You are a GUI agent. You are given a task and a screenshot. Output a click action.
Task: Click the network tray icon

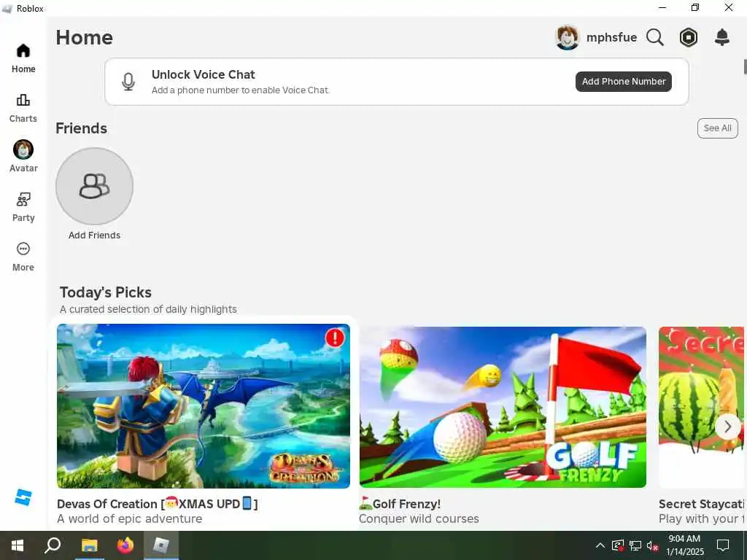(x=635, y=545)
